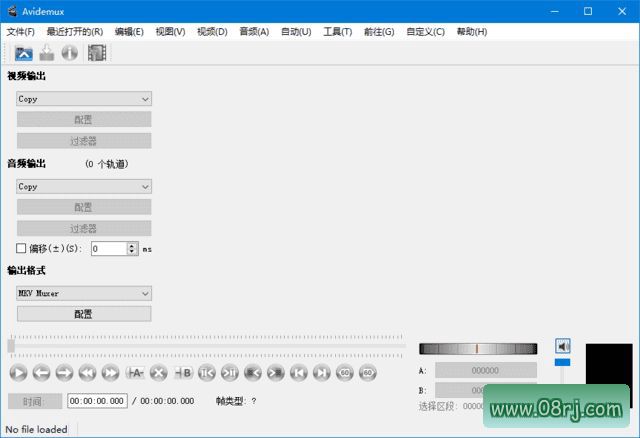Enable the 偏移(±)(S) checkbox
The image size is (640, 438).
pyautogui.click(x=21, y=248)
